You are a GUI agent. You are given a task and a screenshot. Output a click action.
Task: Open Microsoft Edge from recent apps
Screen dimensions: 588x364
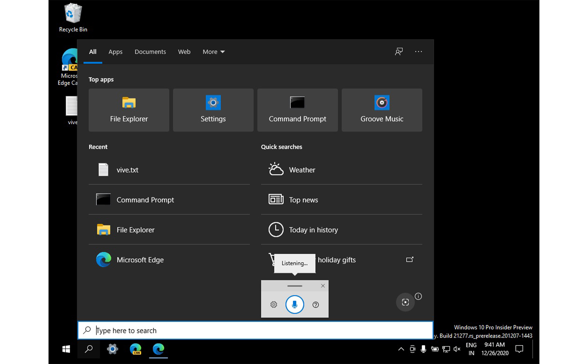click(x=140, y=259)
